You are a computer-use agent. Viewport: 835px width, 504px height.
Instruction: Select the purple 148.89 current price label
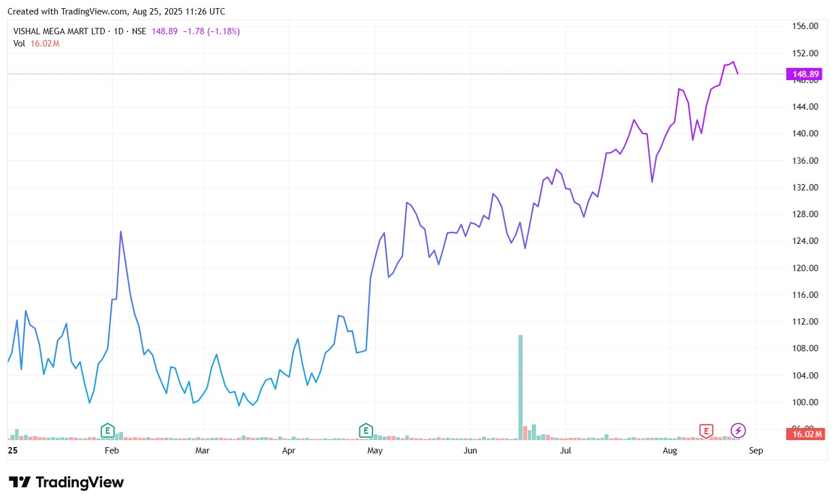click(805, 74)
